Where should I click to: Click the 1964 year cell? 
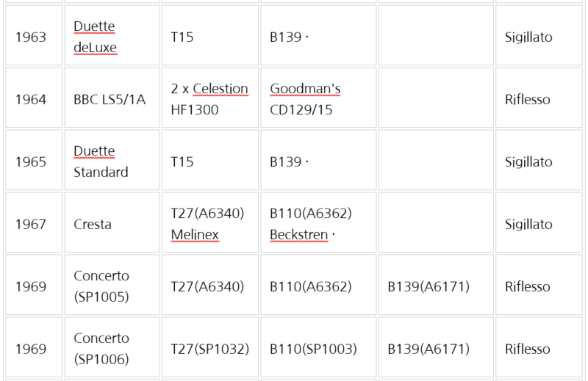pos(32,99)
